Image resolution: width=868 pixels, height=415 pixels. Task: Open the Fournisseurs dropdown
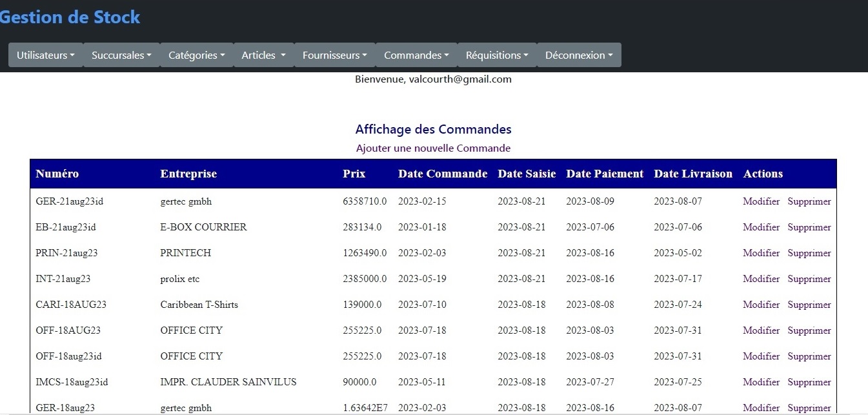(x=334, y=55)
